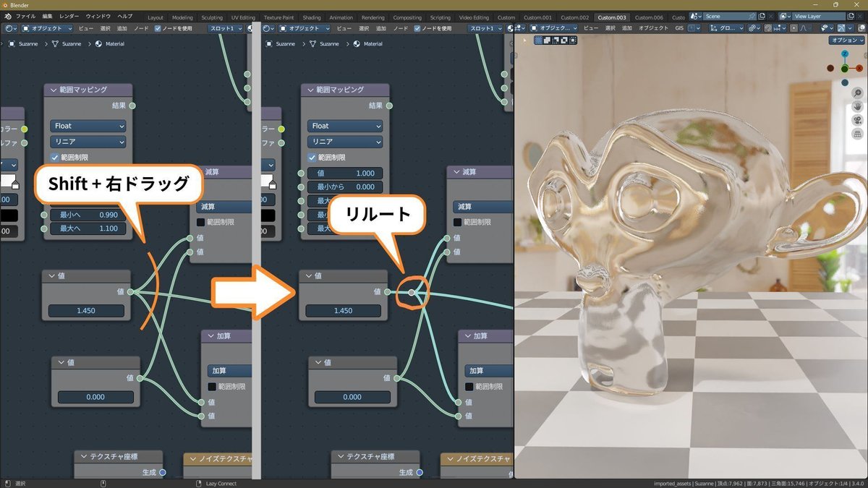The width and height of the screenshot is (868, 488).
Task: Open the 3D viewport editor type icon
Action: coord(520,28)
